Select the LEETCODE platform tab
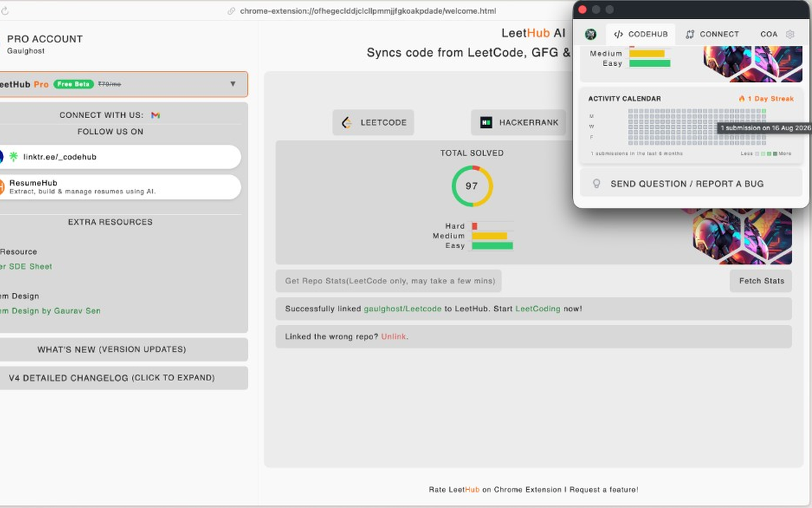The image size is (812, 508). click(373, 123)
